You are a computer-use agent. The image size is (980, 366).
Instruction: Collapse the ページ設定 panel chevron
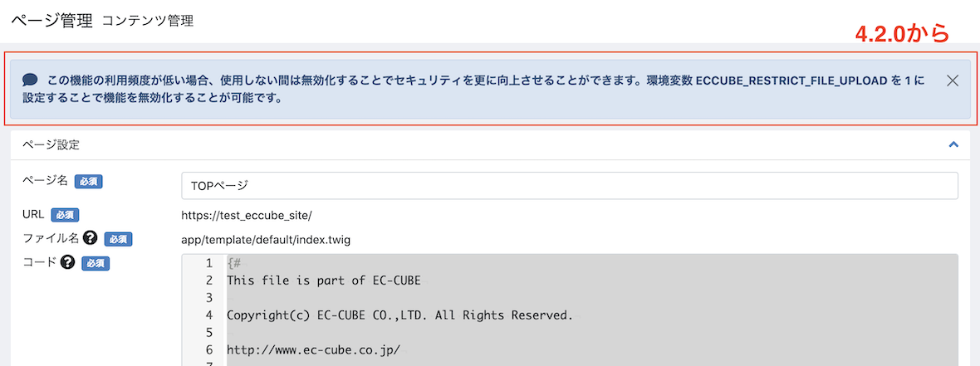[953, 145]
